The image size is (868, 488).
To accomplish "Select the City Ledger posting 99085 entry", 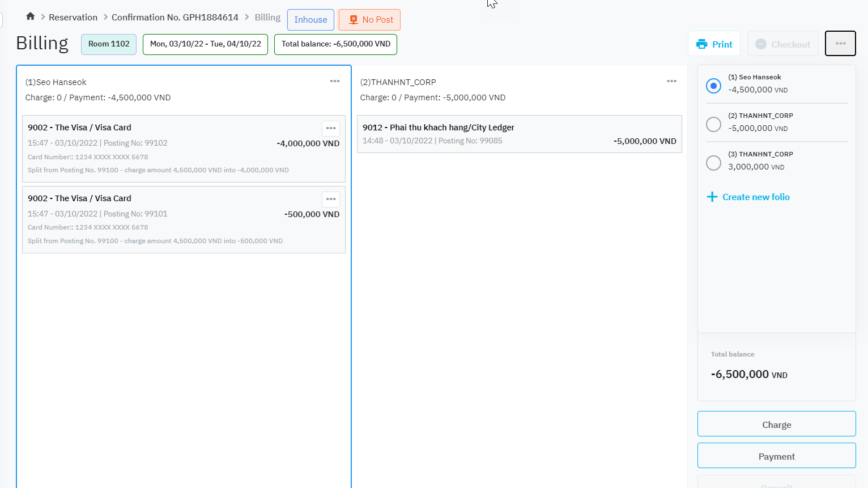I will 519,134.
